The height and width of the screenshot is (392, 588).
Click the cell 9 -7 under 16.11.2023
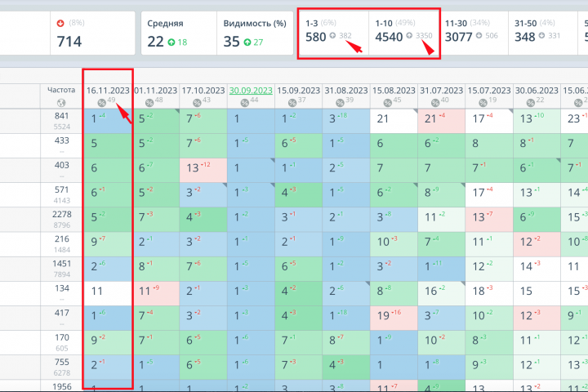[108, 244]
